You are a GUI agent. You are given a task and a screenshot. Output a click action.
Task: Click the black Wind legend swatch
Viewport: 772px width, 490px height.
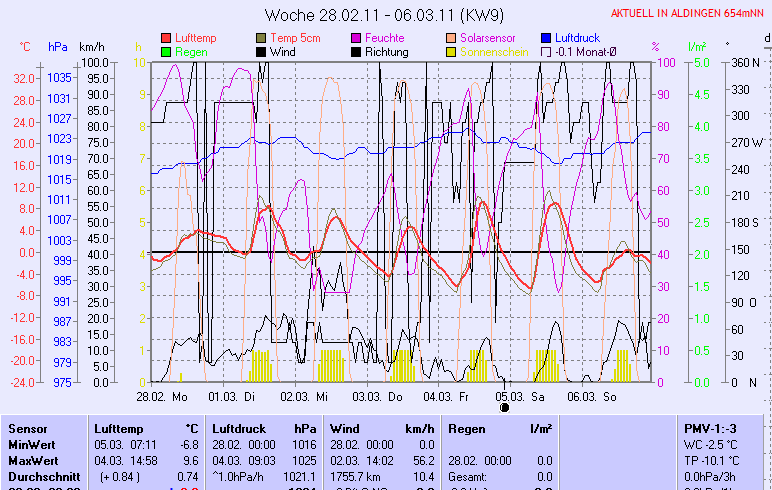(261, 52)
